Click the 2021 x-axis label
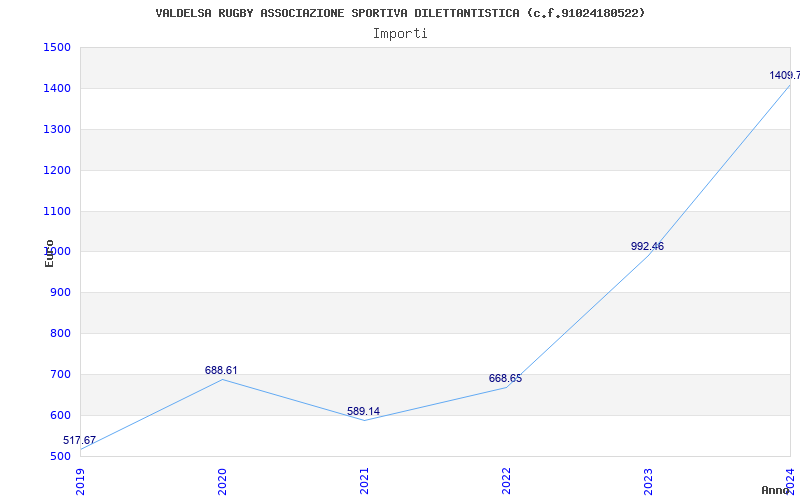Image resolution: width=800 pixels, height=500 pixels. (364, 481)
